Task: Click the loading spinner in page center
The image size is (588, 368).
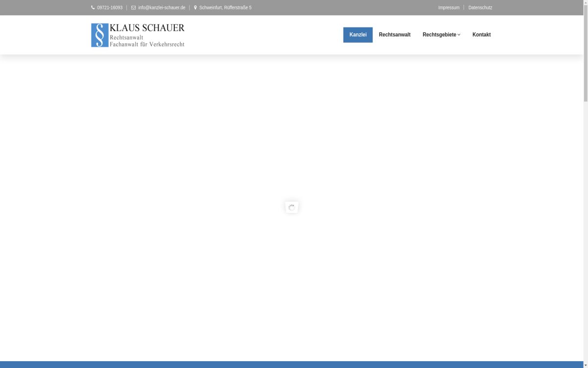Action: click(292, 208)
